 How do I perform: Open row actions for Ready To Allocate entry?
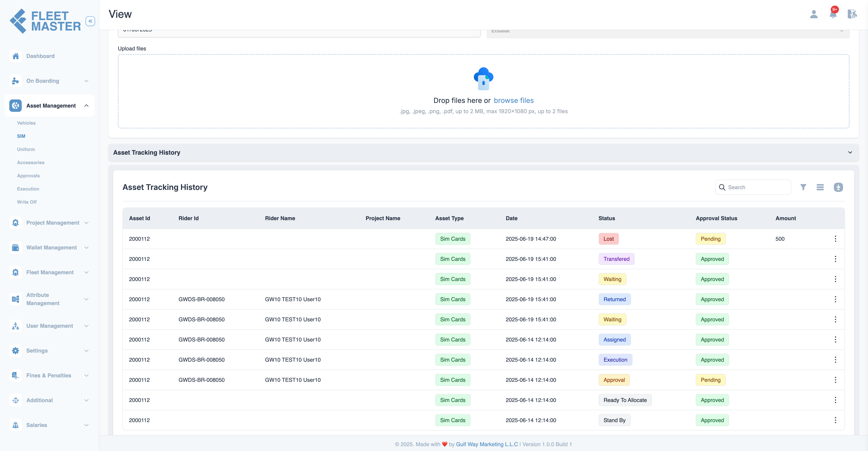click(835, 400)
